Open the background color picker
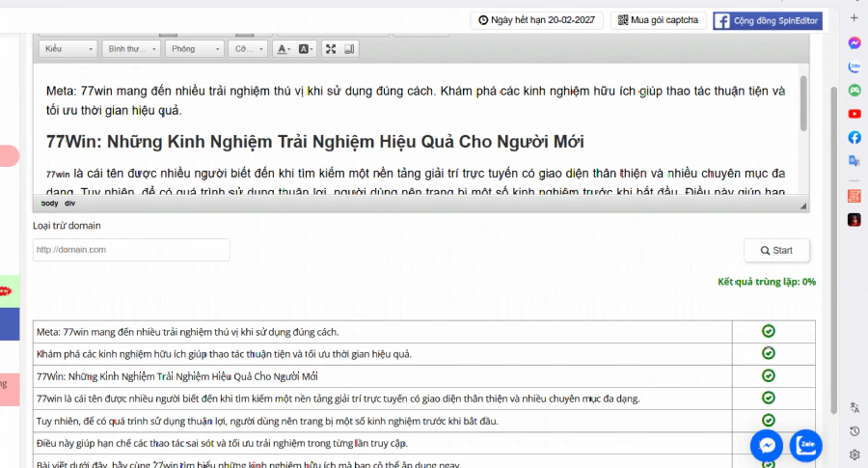 point(306,49)
